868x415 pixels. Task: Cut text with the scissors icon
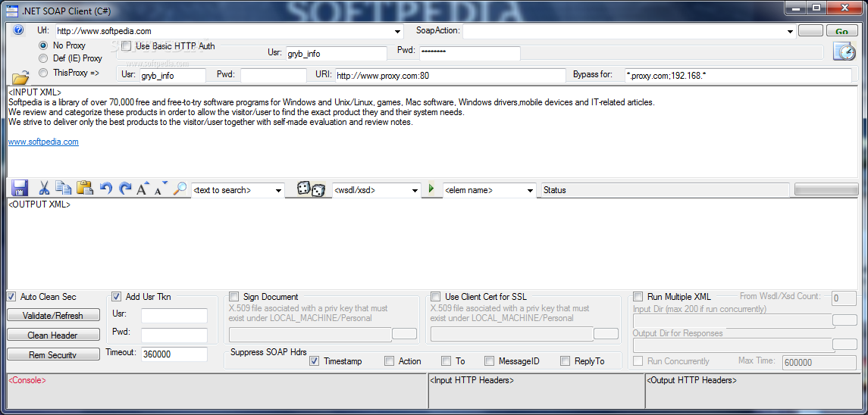coord(44,188)
